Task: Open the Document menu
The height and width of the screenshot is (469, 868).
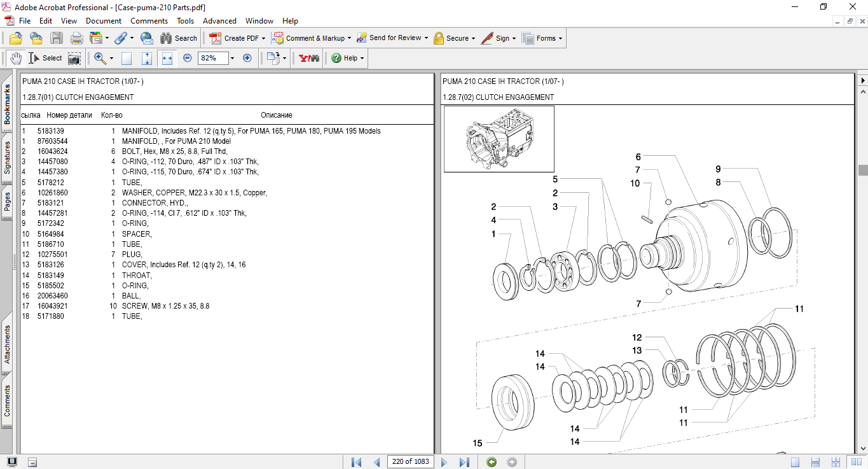Action: (104, 21)
